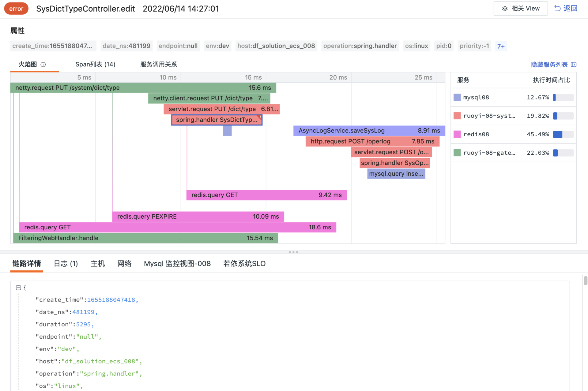Image resolution: width=588 pixels, height=391 pixels.
Task: Click the ruoyi-08-gate green swatch
Action: coord(457,152)
